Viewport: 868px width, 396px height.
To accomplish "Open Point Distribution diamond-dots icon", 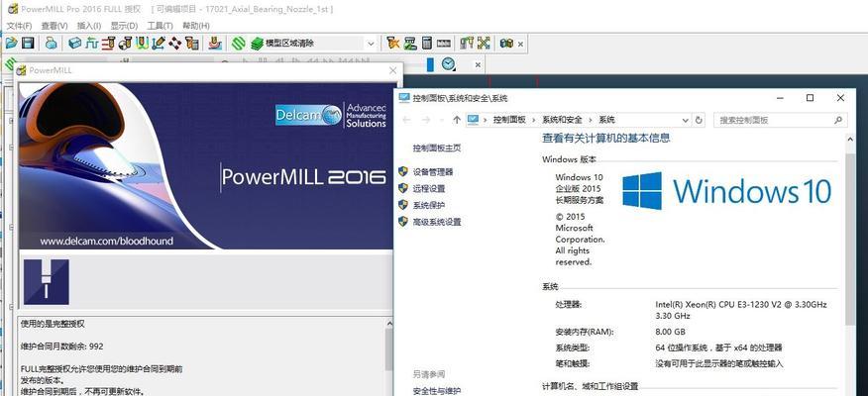I will (x=175, y=43).
